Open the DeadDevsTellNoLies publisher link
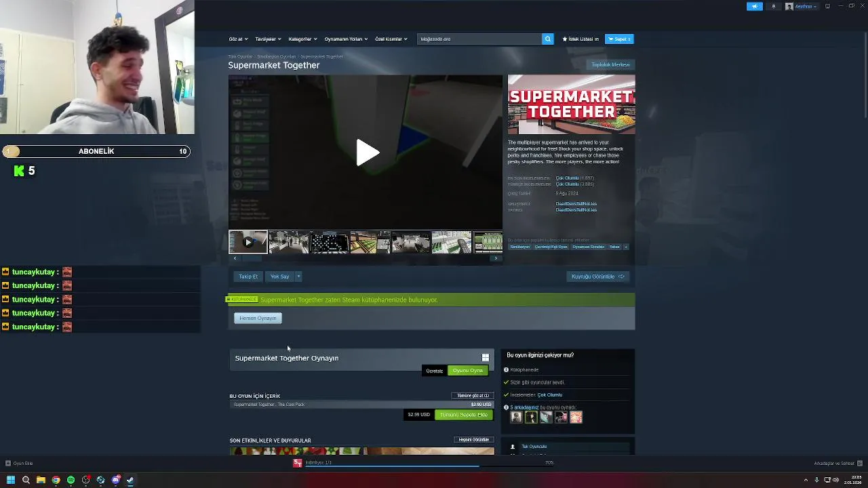 pos(576,209)
